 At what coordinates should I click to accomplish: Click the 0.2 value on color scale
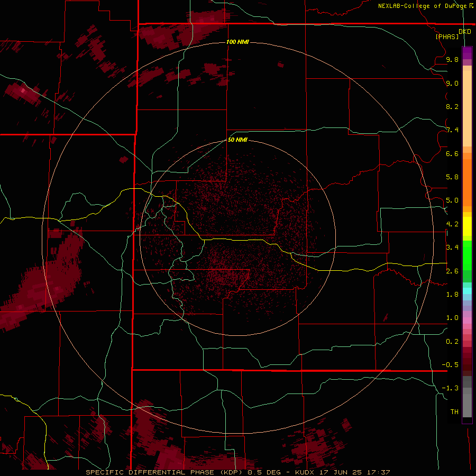pyautogui.click(x=452, y=342)
